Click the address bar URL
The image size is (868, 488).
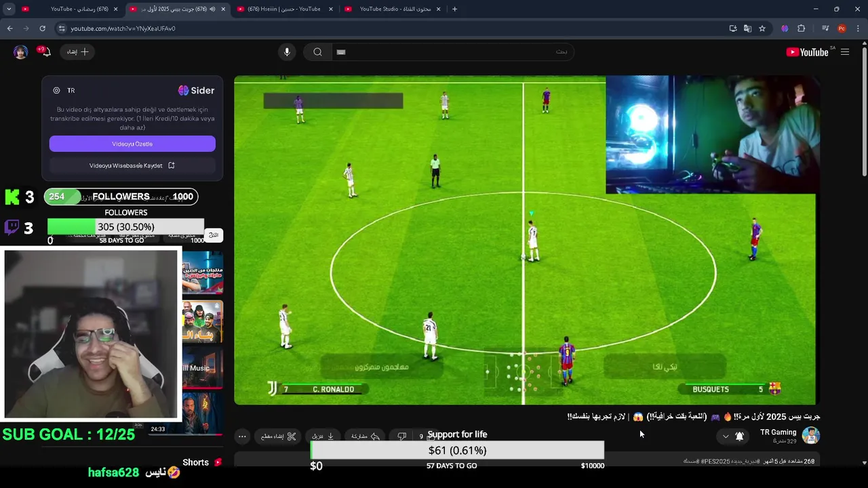[123, 28]
